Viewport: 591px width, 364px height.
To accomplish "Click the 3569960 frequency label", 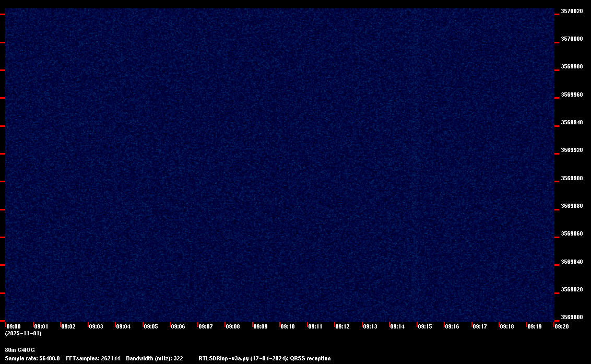I will (x=572, y=95).
